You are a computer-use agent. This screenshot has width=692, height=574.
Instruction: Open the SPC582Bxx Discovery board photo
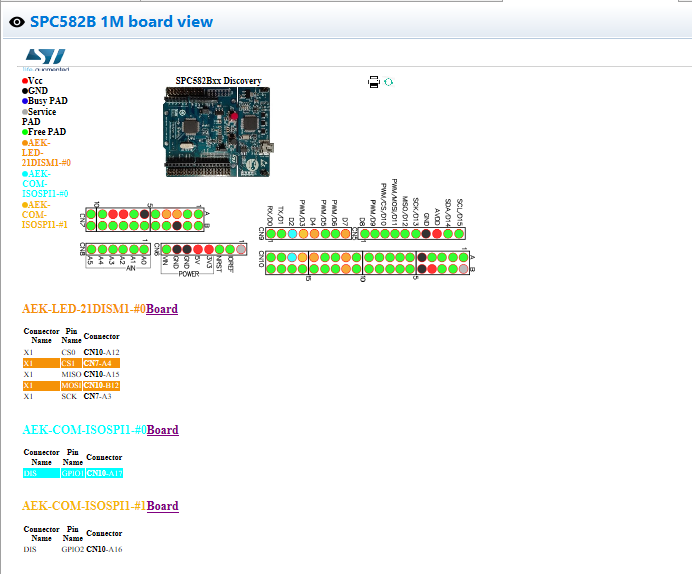pos(219,132)
